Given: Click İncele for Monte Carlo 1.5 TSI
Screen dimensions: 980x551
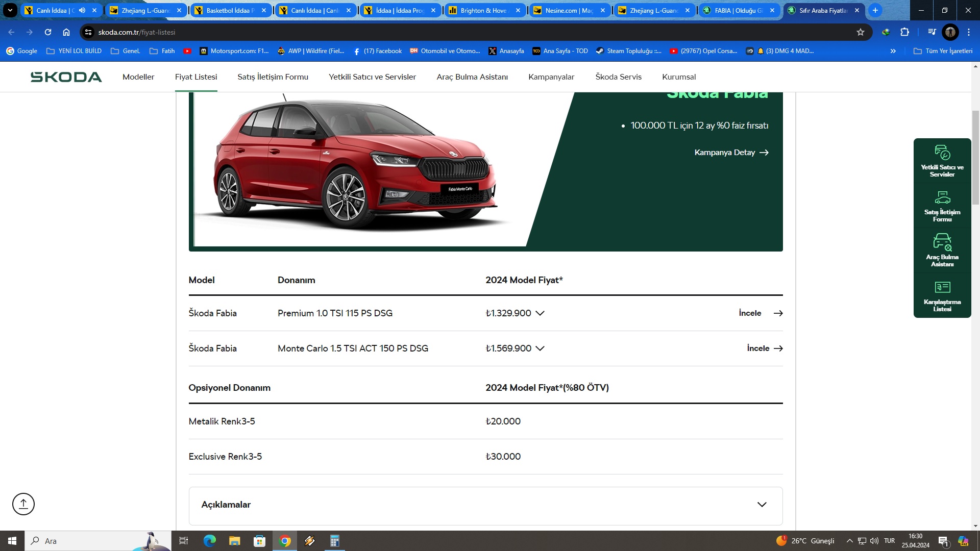Looking at the screenshot, I should tap(765, 348).
